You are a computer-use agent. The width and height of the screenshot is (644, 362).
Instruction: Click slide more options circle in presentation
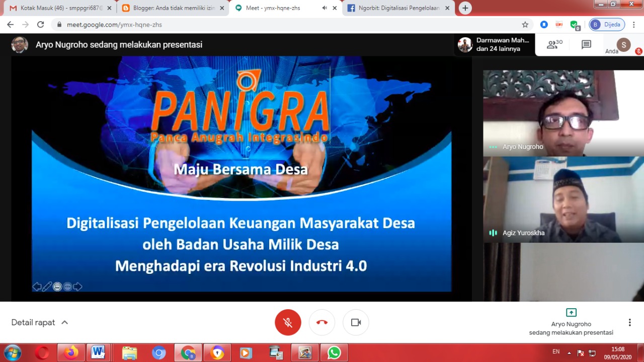tap(67, 286)
